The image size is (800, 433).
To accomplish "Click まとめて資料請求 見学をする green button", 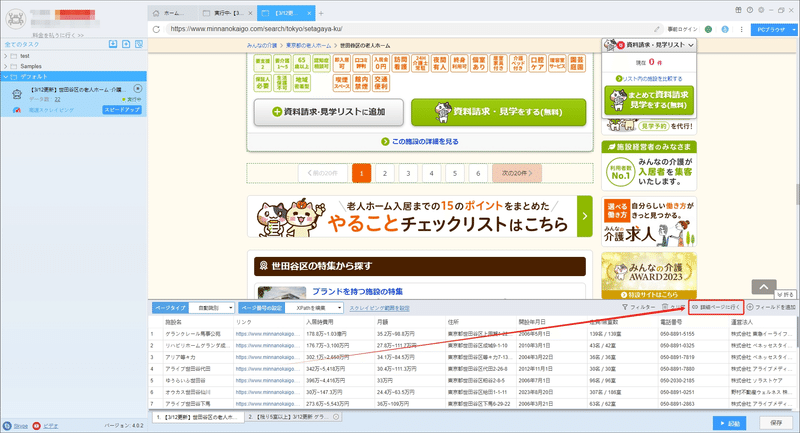I will click(649, 100).
